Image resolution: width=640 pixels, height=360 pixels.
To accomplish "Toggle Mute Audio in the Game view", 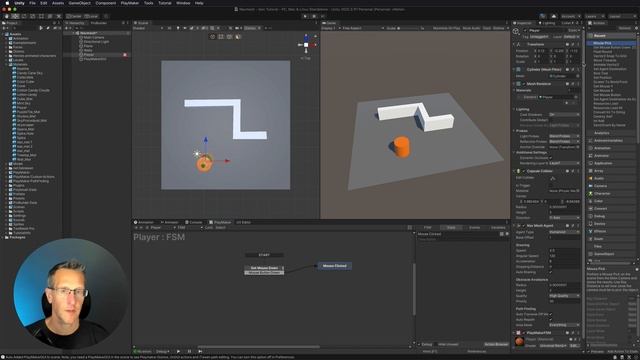I will [471, 28].
